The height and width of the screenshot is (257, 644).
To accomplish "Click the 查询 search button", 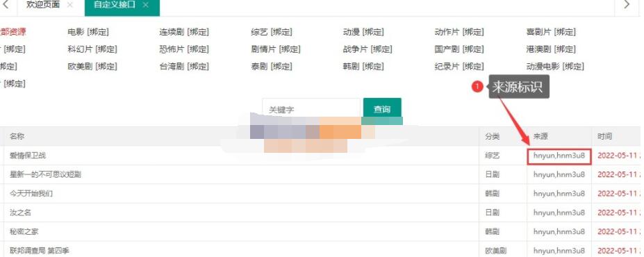I will click(382, 109).
